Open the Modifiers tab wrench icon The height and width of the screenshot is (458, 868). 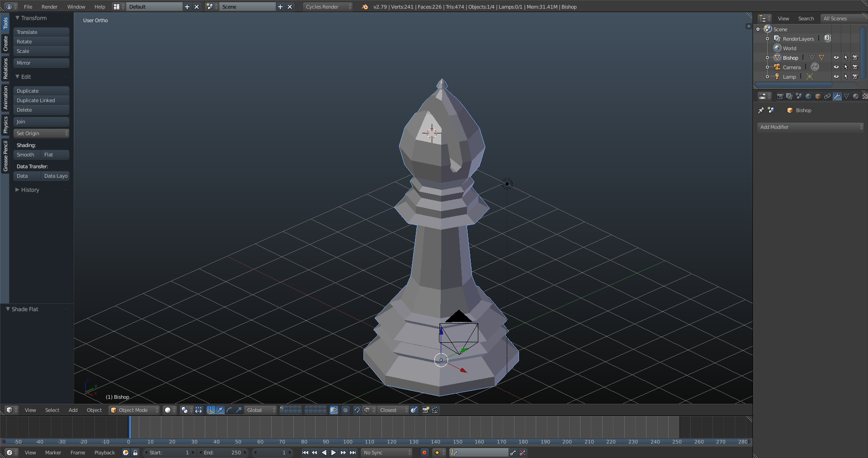(837, 96)
